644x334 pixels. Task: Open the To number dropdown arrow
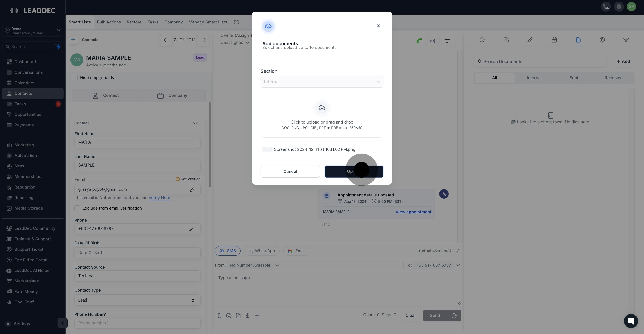tap(458, 266)
